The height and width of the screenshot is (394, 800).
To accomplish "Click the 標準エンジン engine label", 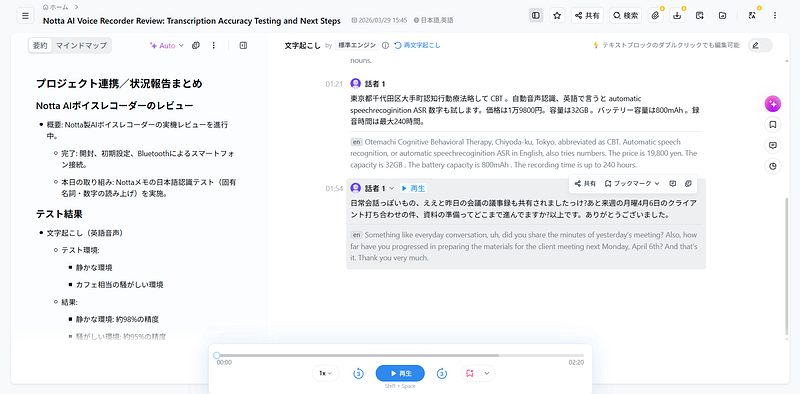I will tap(357, 45).
